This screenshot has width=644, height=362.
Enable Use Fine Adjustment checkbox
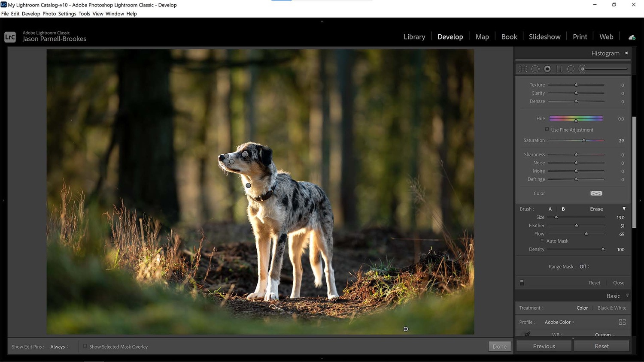click(547, 129)
